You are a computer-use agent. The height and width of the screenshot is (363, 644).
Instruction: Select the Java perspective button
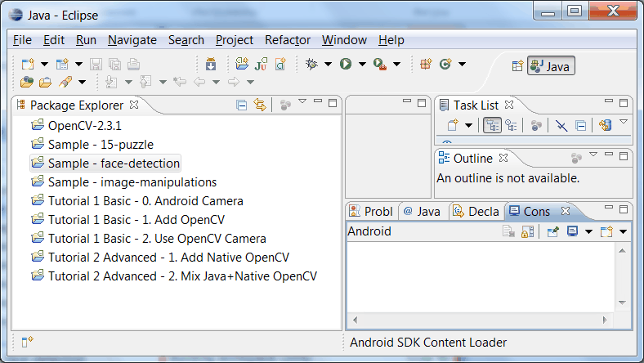[551, 65]
